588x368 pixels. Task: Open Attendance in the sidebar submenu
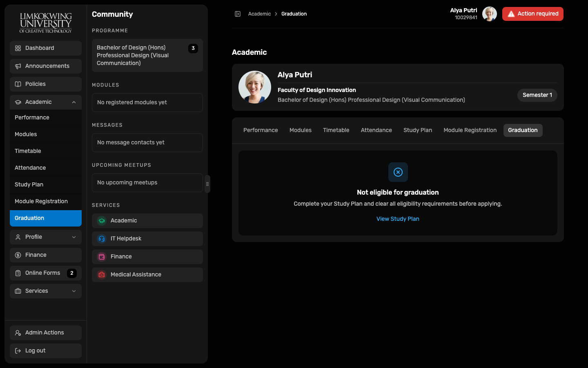pos(46,168)
